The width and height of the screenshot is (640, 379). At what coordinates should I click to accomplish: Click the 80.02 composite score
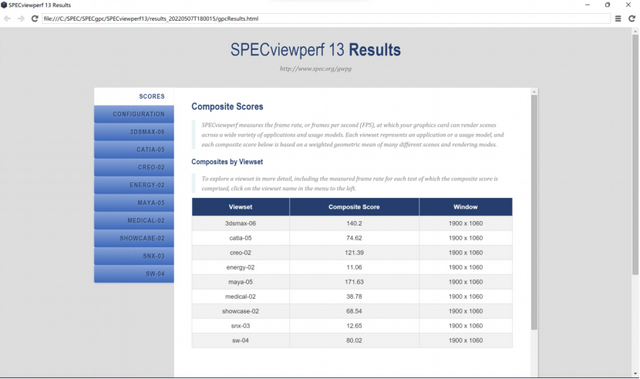click(x=354, y=341)
